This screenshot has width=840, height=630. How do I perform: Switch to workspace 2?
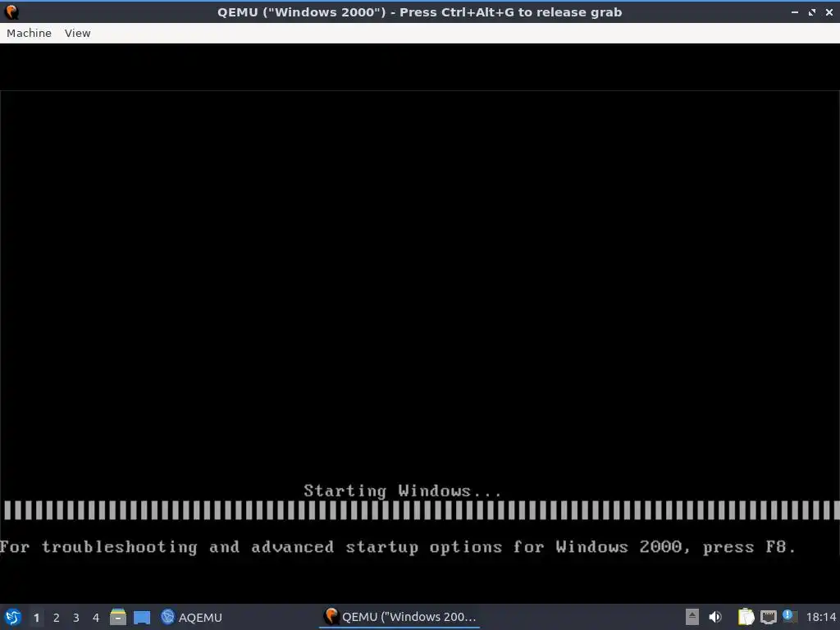coord(57,618)
